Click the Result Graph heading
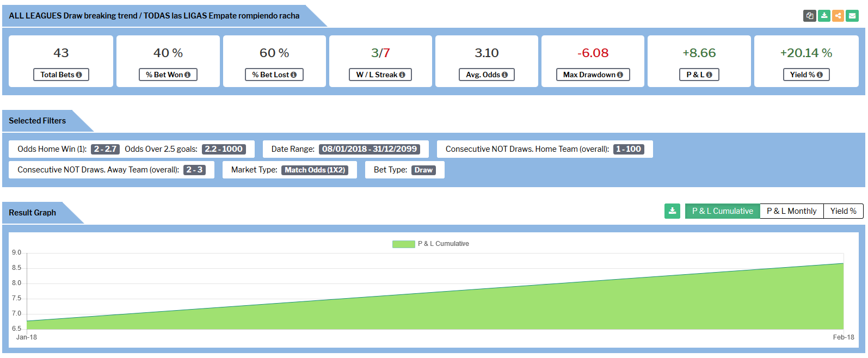Screen dimensions: 868x358 [x=32, y=213]
